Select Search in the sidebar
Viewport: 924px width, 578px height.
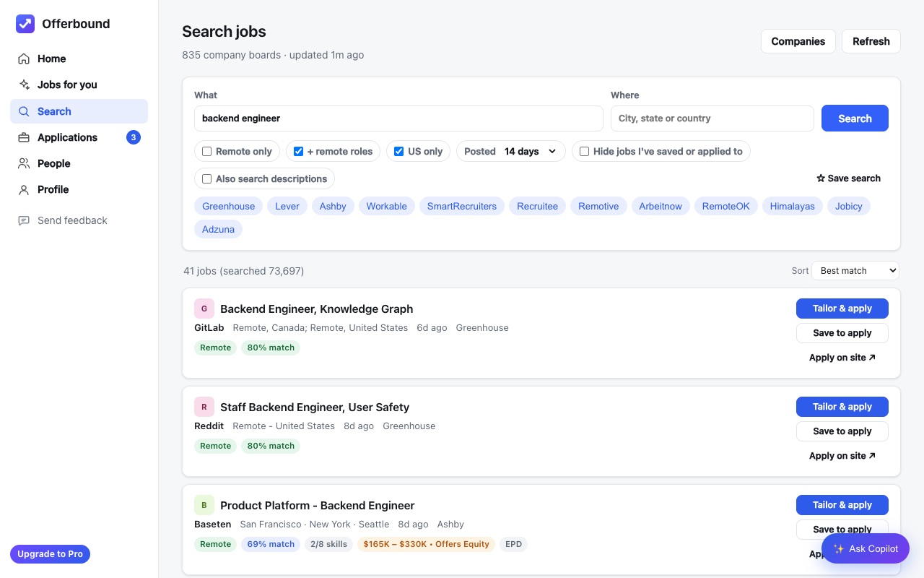tap(79, 111)
